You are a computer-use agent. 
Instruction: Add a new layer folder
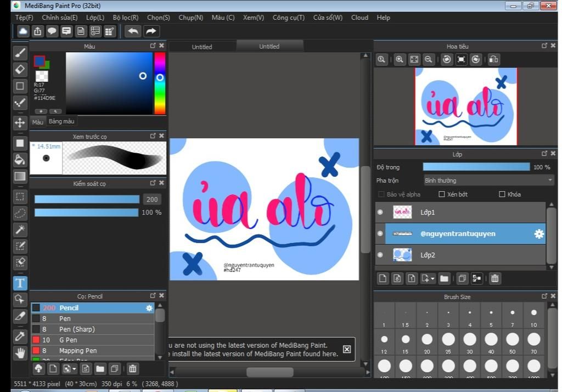[444, 278]
